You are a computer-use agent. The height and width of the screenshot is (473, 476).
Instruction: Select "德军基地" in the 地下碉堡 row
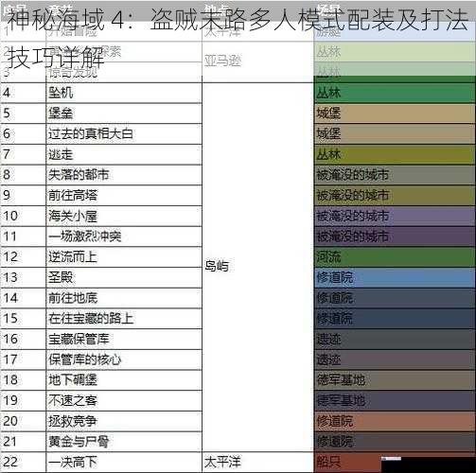click(x=395, y=380)
